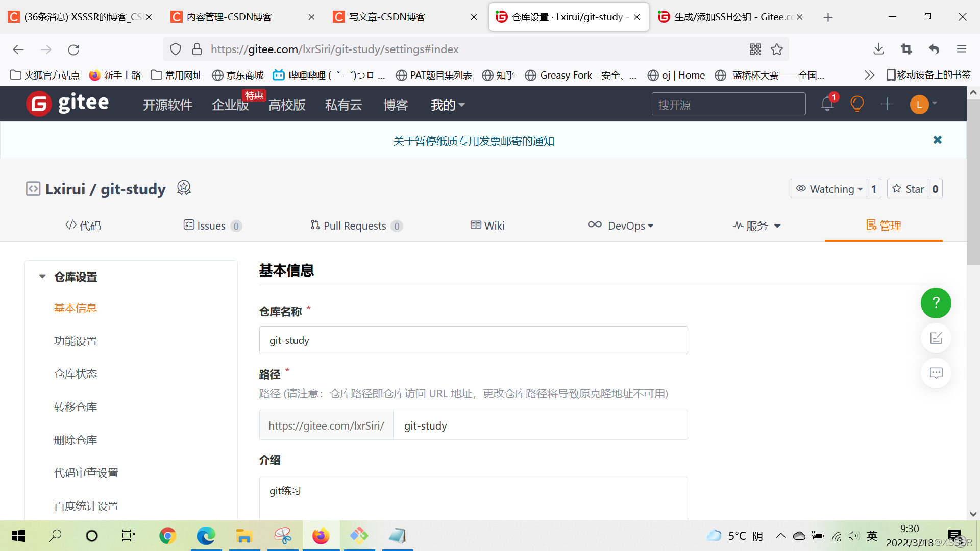The height and width of the screenshot is (551, 980).
Task: Switch to the 写文章-CSDN browser tab
Action: [x=397, y=16]
